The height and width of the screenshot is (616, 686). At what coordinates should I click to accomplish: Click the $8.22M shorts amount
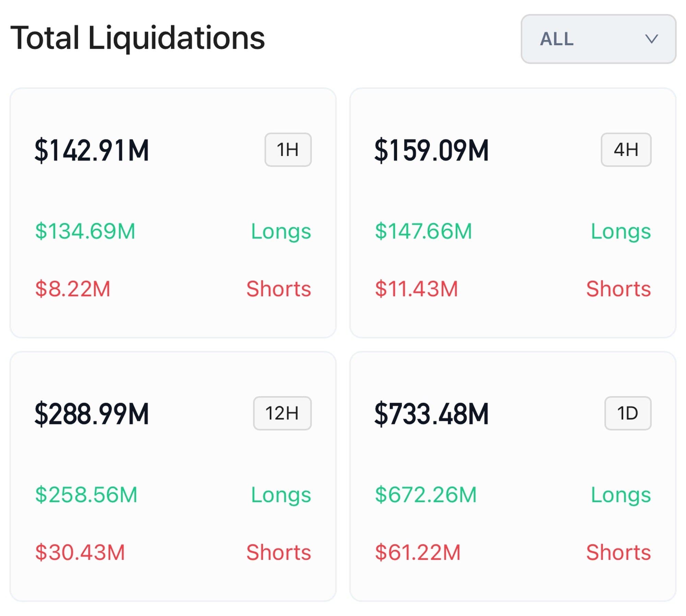73,289
